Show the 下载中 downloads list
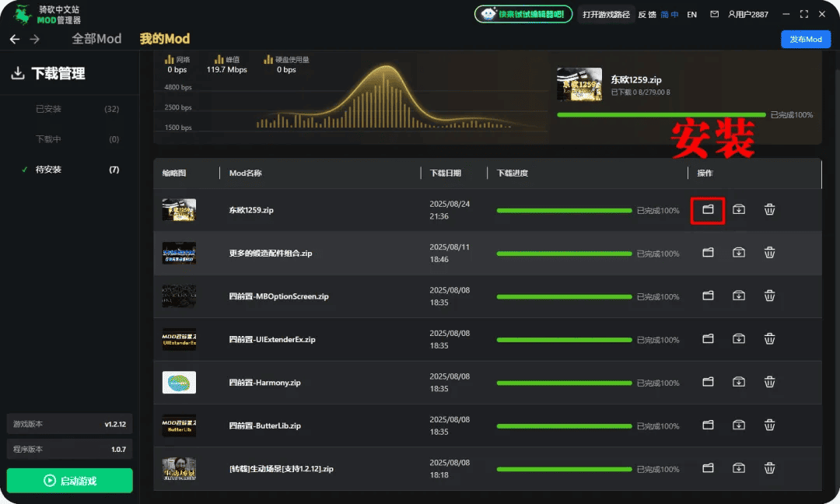This screenshot has height=504, width=840. 48,139
